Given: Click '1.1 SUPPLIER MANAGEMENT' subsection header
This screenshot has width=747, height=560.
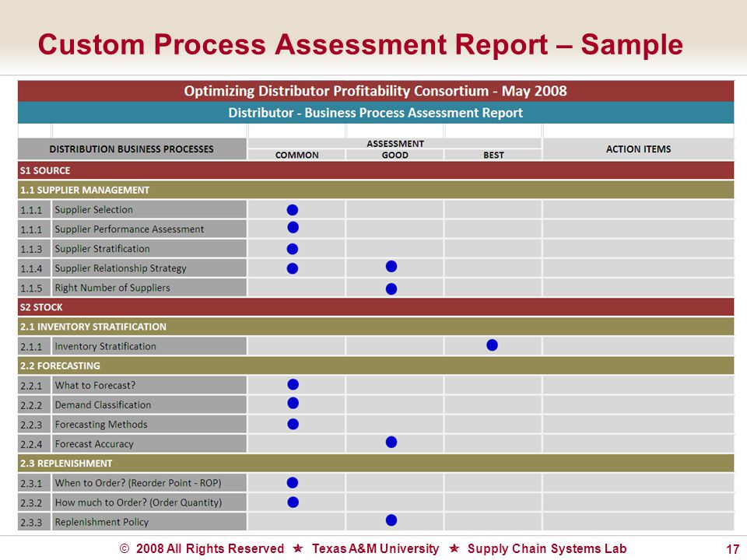Looking at the screenshot, I should click(x=376, y=190).
